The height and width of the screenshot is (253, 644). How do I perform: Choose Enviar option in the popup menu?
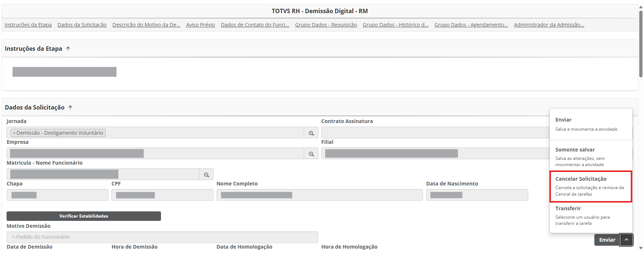click(590, 124)
